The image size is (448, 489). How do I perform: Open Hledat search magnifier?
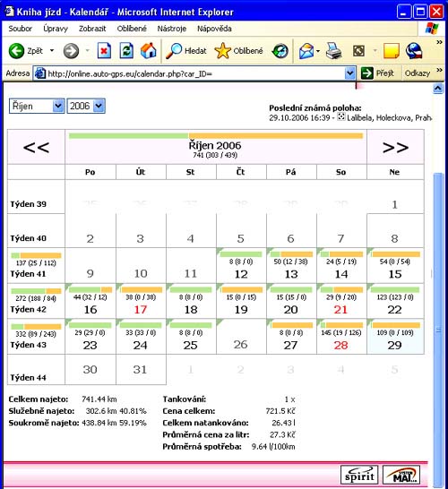point(174,50)
